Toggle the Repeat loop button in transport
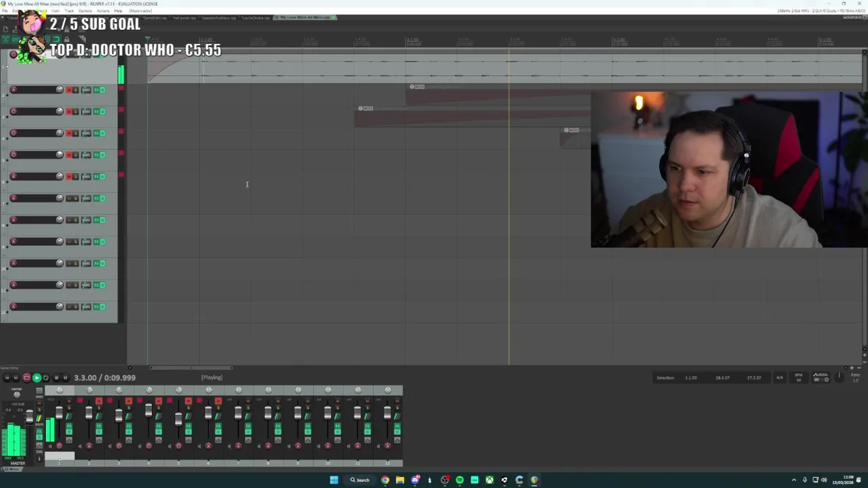The height and width of the screenshot is (488, 868). (x=46, y=378)
